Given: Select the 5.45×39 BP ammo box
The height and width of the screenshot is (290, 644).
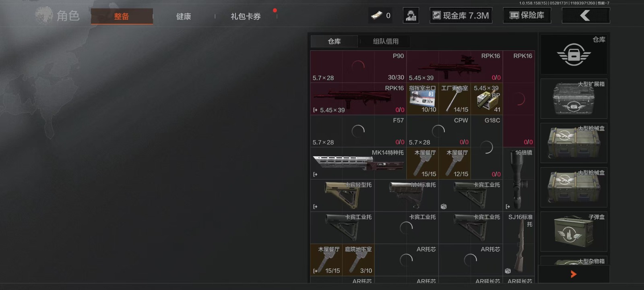Looking at the screenshot, I should tap(487, 99).
